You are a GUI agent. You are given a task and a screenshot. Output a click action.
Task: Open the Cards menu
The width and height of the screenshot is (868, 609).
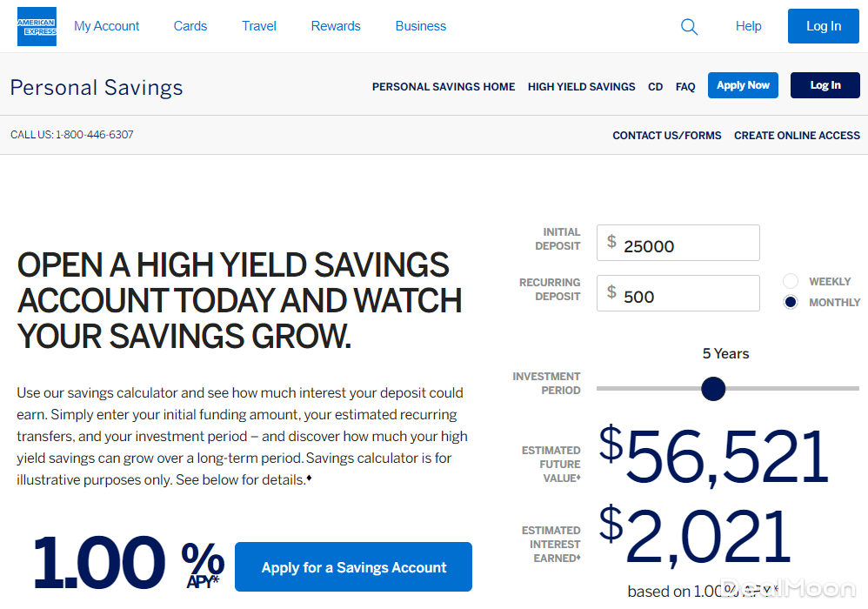click(190, 26)
